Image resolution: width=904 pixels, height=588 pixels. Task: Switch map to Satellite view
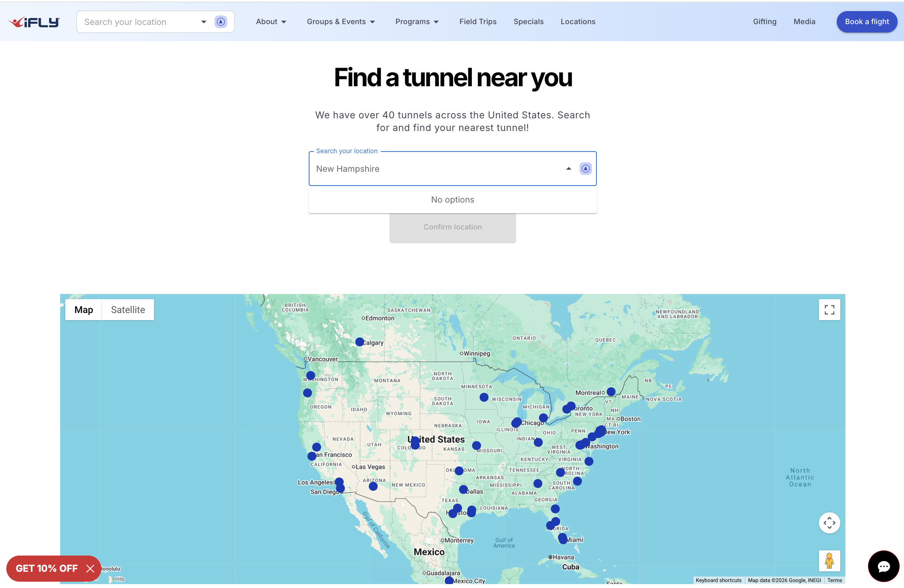pyautogui.click(x=128, y=310)
